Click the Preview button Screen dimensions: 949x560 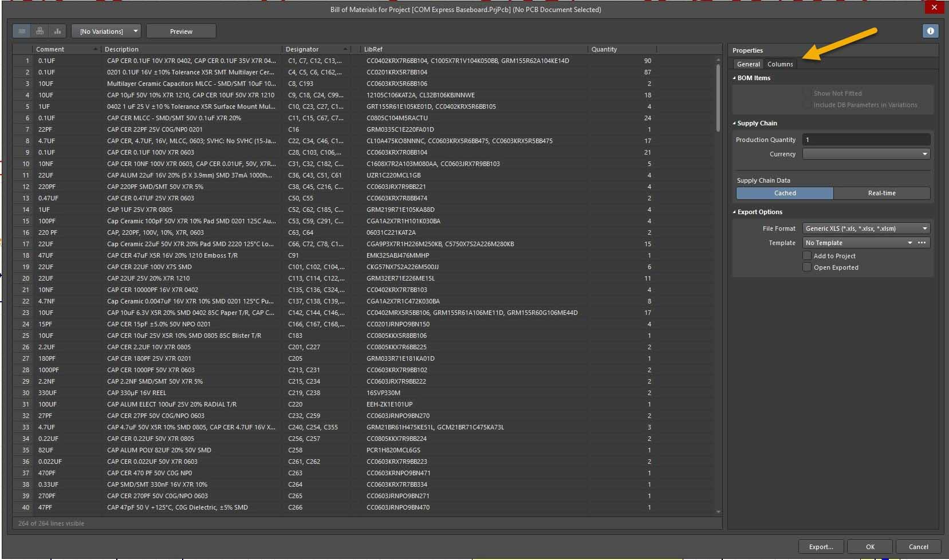point(181,31)
